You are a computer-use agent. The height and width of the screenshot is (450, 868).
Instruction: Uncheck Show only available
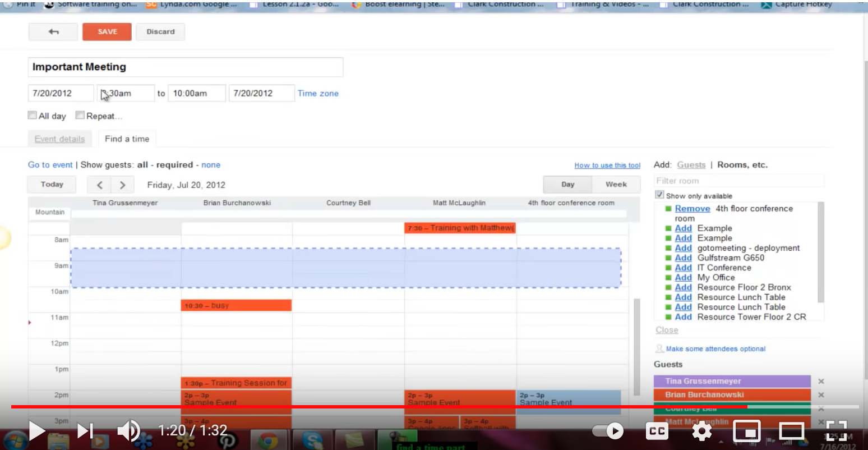[x=659, y=195]
